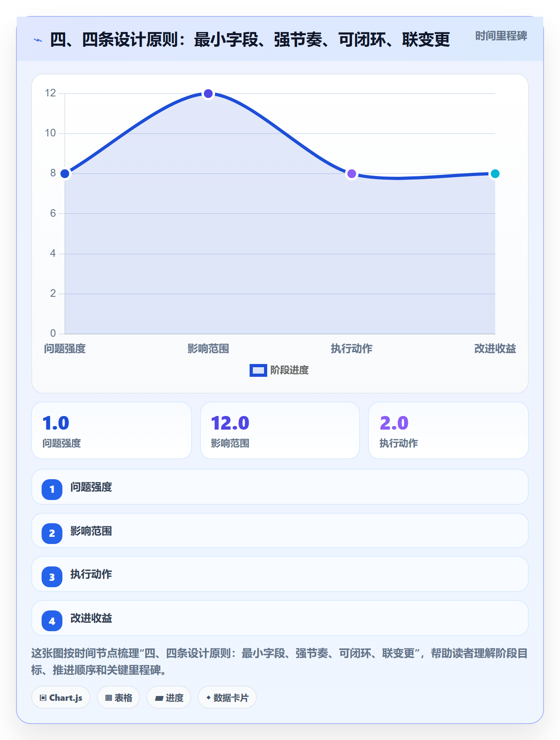This screenshot has width=560, height=740.
Task: Select the 改进收益 timeline row text
Action: coord(91,618)
